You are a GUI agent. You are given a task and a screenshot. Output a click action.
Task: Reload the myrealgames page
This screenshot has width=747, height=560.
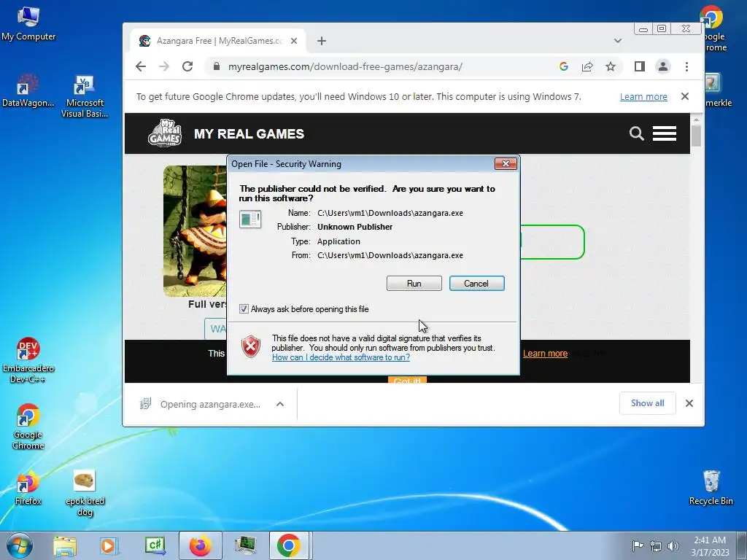[x=187, y=66]
